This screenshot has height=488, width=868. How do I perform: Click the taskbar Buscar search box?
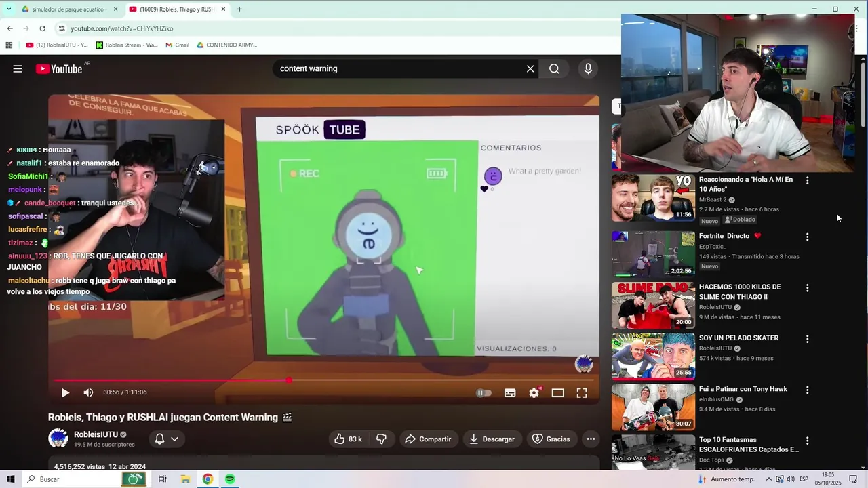pyautogui.click(x=71, y=479)
